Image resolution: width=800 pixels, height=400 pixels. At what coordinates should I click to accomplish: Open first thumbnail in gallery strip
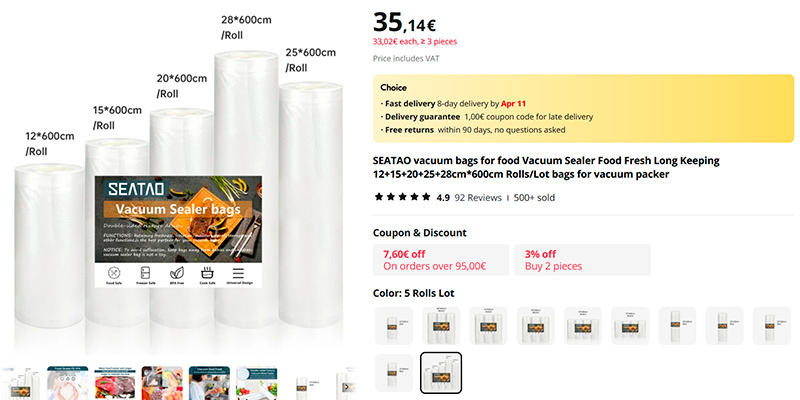(x=20, y=385)
